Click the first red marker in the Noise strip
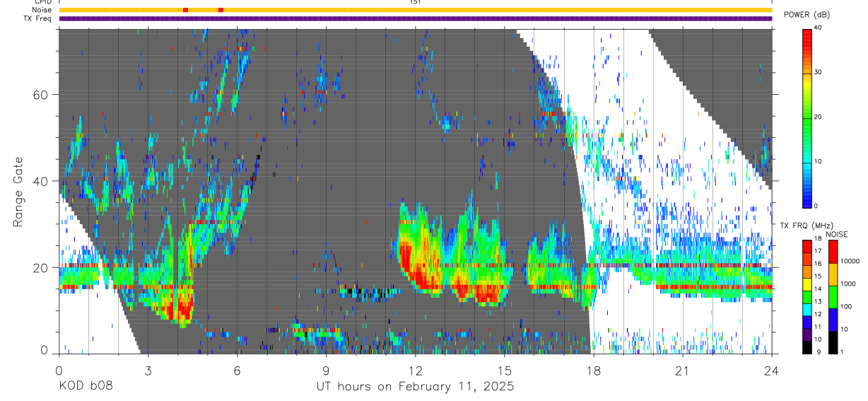 (185, 10)
